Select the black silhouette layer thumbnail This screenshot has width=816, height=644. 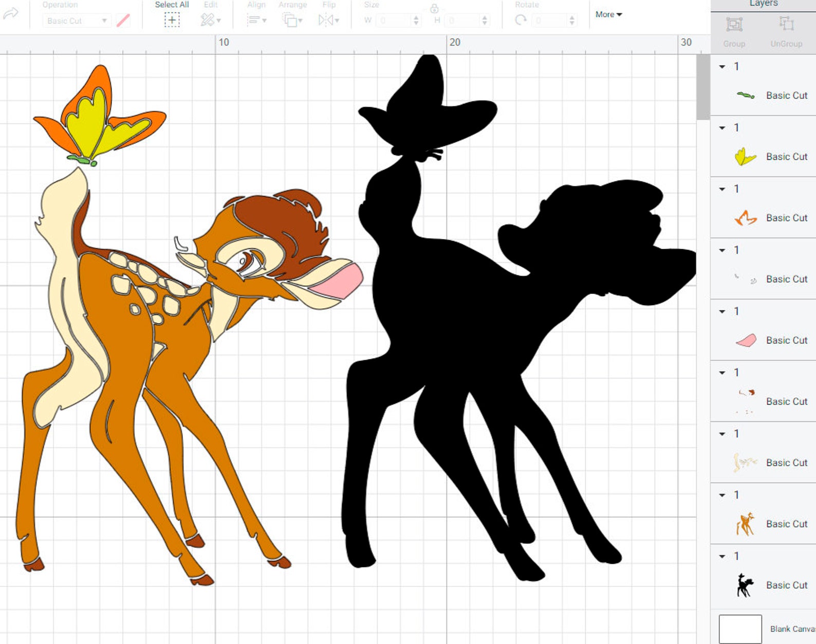pyautogui.click(x=746, y=585)
